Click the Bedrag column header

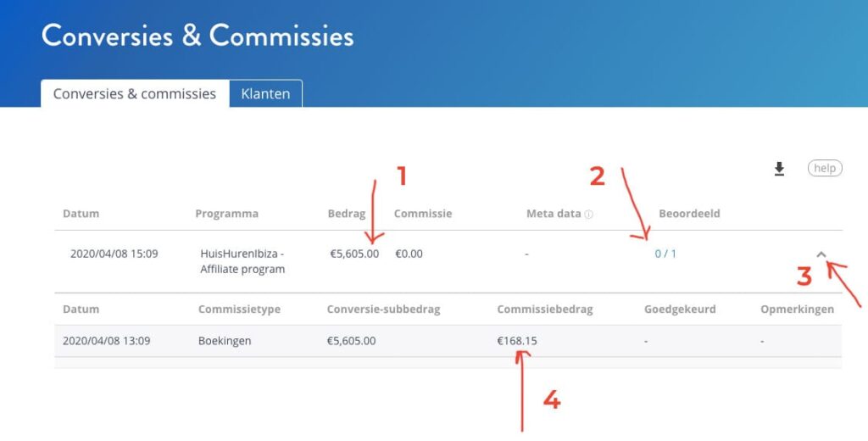(x=346, y=214)
